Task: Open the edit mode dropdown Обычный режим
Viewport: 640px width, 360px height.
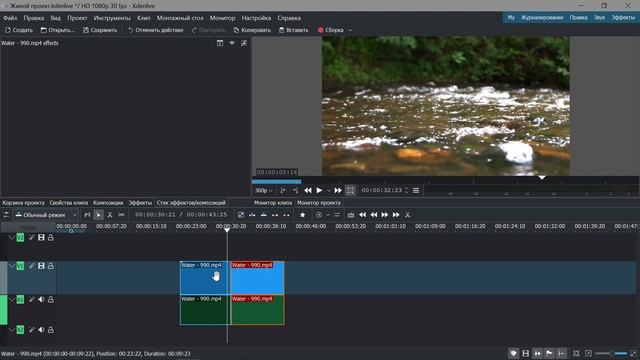Action: [x=46, y=215]
